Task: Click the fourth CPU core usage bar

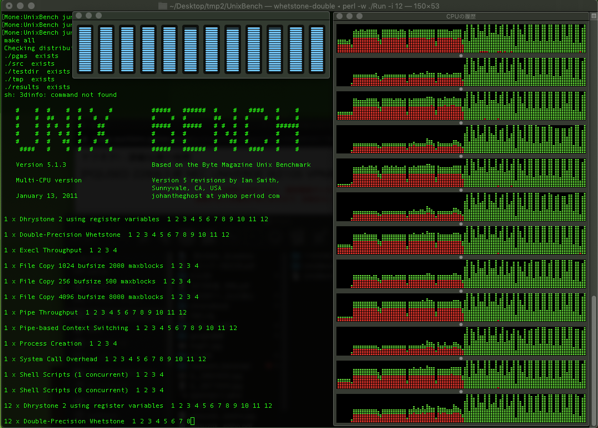Action: [x=148, y=49]
